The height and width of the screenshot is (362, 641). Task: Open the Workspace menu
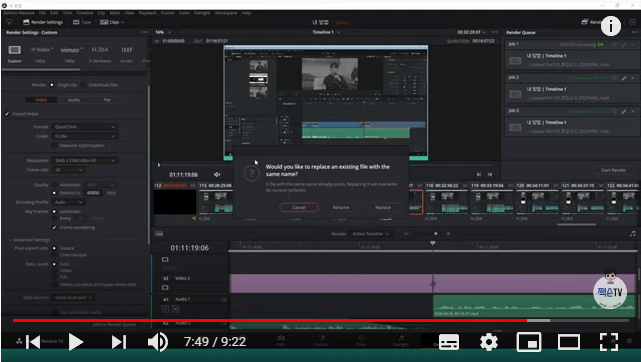(x=226, y=13)
